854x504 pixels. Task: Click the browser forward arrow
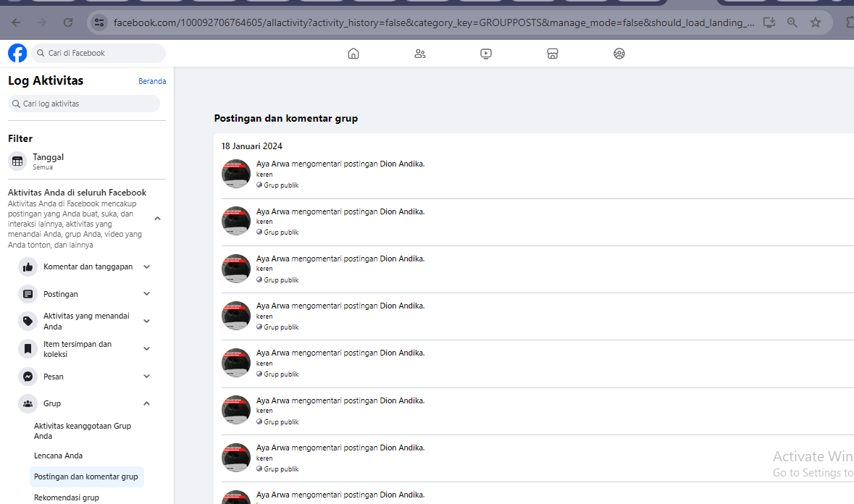[42, 22]
